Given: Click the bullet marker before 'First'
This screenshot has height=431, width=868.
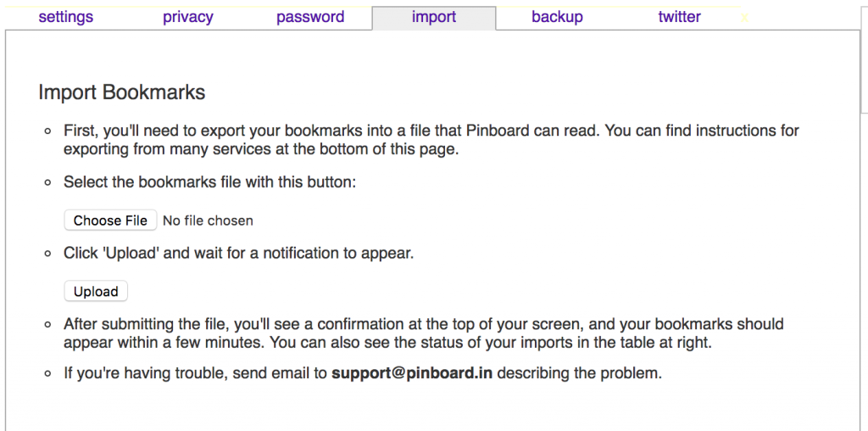Looking at the screenshot, I should (x=47, y=132).
